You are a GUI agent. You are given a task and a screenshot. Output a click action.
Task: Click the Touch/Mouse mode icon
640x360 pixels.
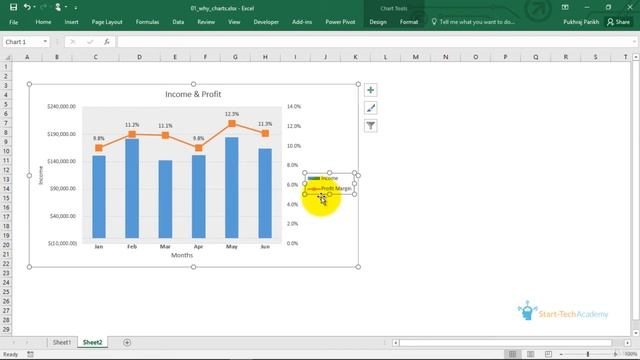(x=58, y=7)
